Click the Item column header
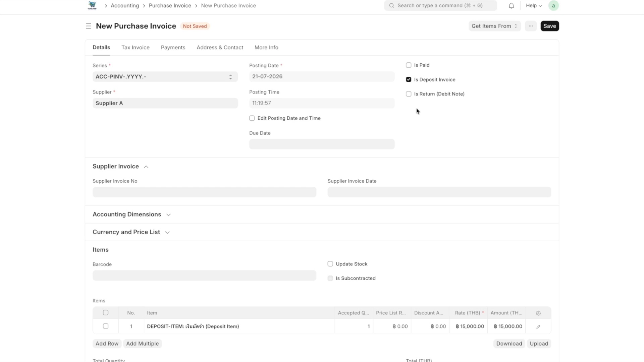The height and width of the screenshot is (362, 644). pyautogui.click(x=239, y=313)
